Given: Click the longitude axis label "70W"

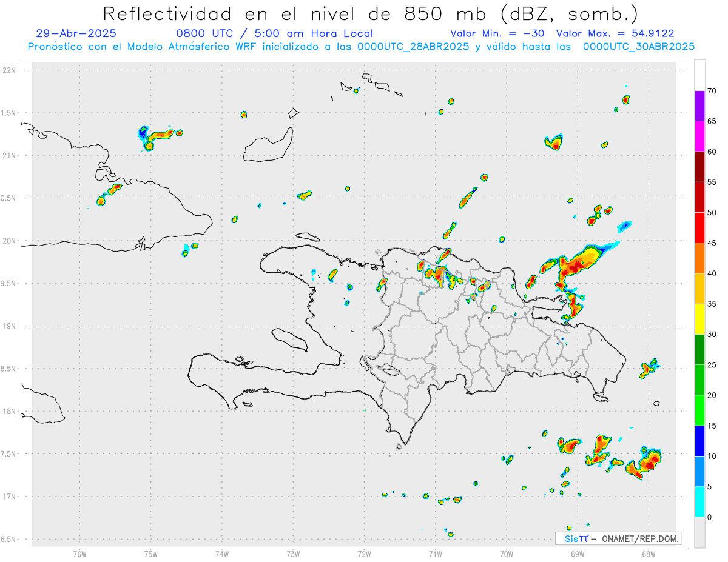Looking at the screenshot, I should [507, 554].
